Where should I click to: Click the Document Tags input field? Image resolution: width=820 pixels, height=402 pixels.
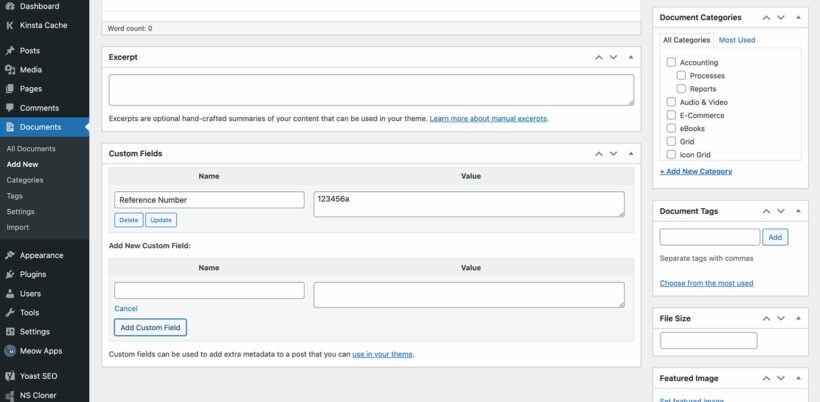[x=710, y=237]
